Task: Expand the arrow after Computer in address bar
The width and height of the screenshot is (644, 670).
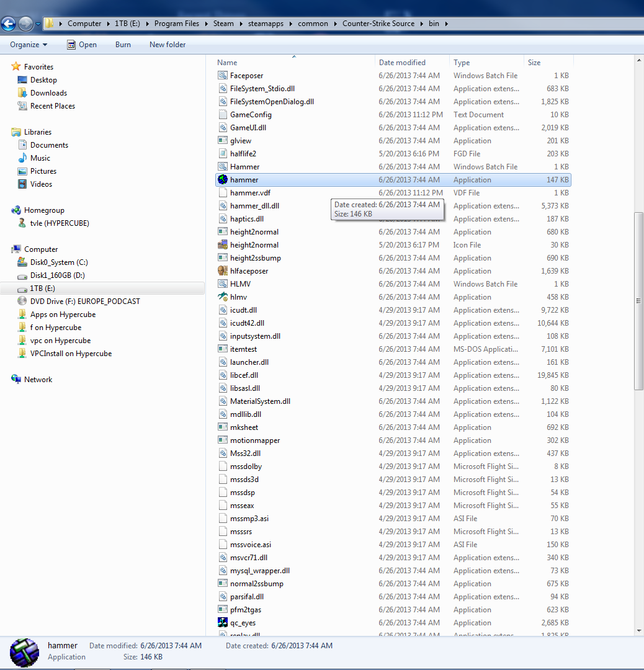Action: (x=108, y=24)
